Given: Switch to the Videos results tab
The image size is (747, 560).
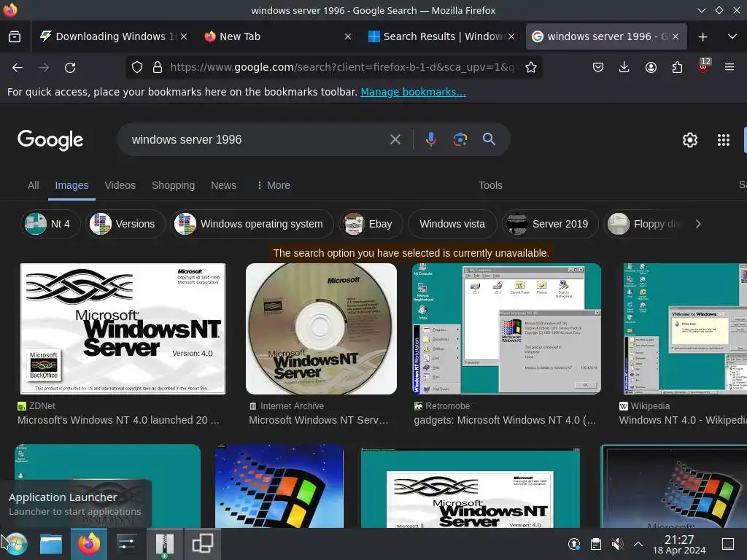Looking at the screenshot, I should (120, 185).
